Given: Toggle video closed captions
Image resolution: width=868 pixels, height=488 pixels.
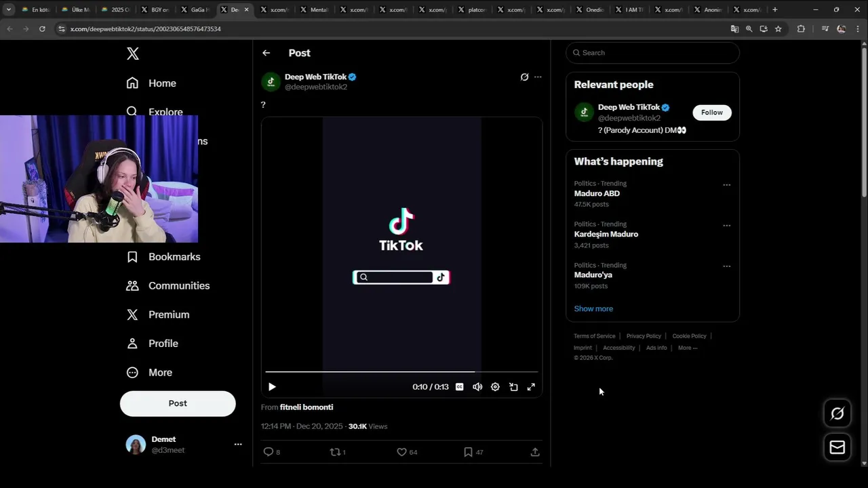Looking at the screenshot, I should (460, 387).
